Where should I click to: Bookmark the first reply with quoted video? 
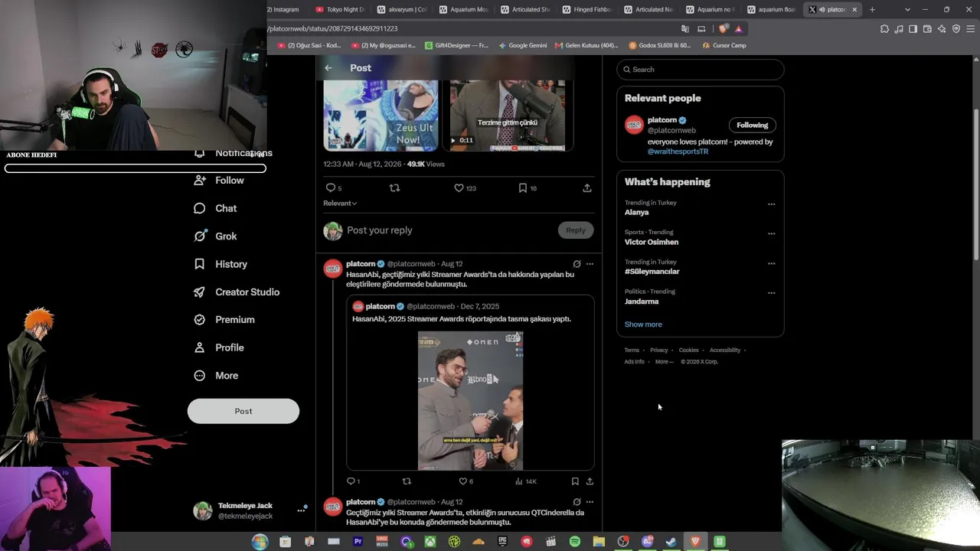click(575, 481)
